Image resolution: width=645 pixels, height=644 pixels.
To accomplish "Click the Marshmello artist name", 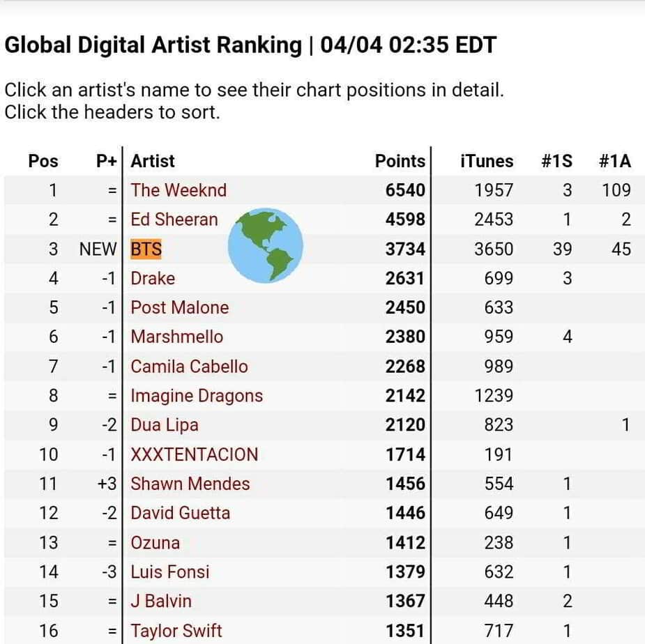I will pos(177,337).
